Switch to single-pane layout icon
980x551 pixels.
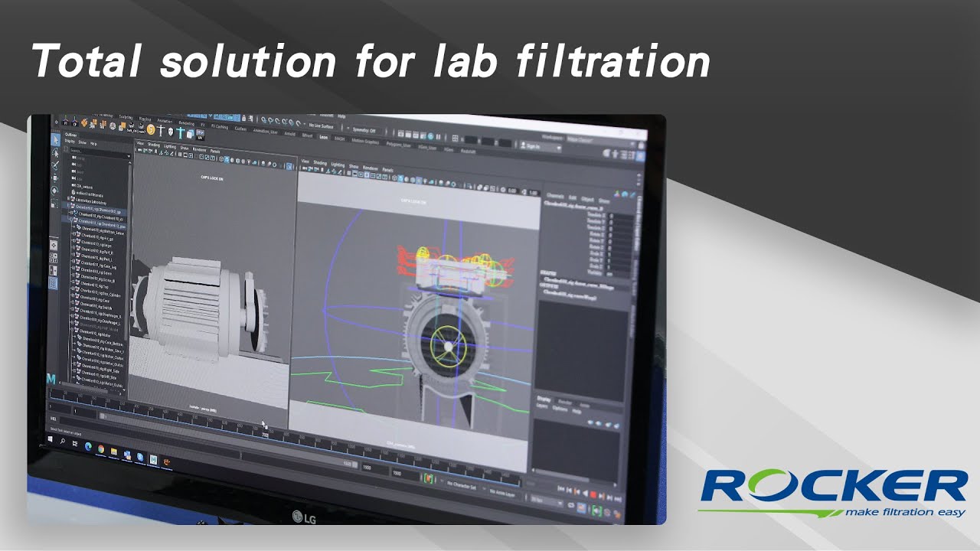[x=54, y=245]
